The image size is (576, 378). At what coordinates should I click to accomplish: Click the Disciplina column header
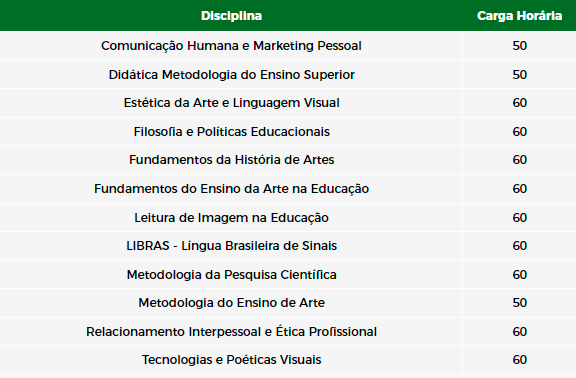coord(231,16)
